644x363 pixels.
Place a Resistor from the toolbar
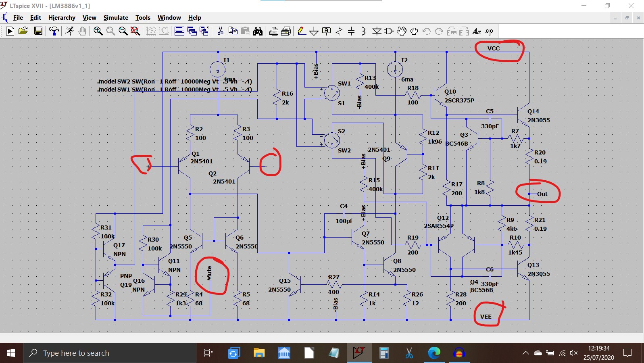point(339,31)
